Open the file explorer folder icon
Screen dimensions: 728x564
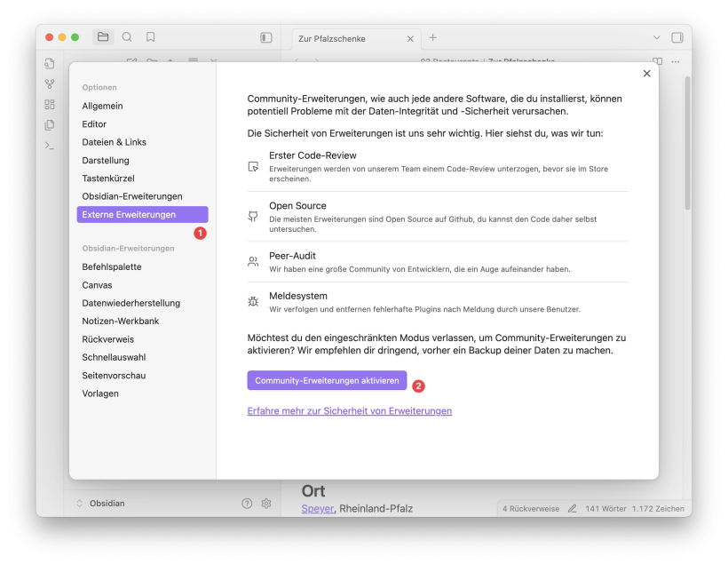103,37
